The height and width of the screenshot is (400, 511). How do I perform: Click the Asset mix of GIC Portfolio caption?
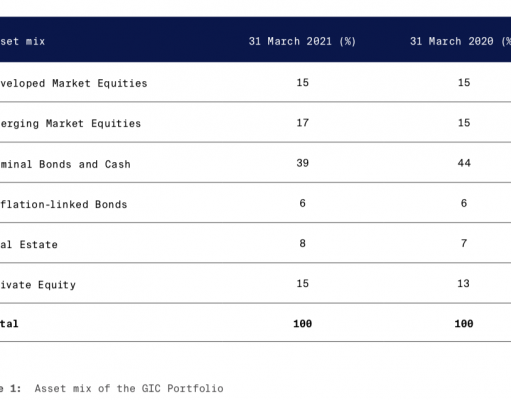[x=129, y=388]
